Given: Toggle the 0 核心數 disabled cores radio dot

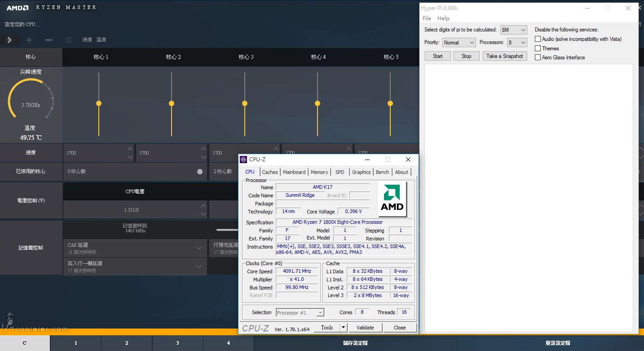Looking at the screenshot, I should click(x=200, y=172).
